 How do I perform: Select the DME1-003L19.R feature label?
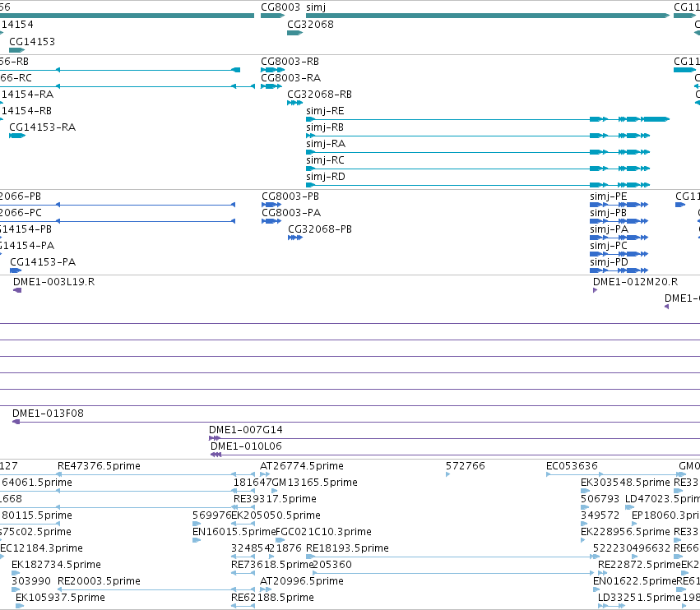[x=53, y=282]
